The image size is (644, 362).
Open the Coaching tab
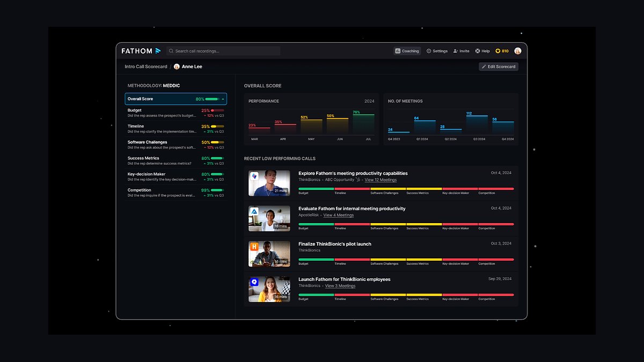pos(407,51)
